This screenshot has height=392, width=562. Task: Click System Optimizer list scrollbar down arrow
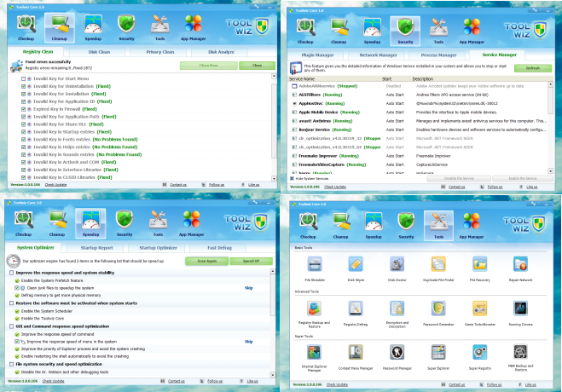click(273, 375)
